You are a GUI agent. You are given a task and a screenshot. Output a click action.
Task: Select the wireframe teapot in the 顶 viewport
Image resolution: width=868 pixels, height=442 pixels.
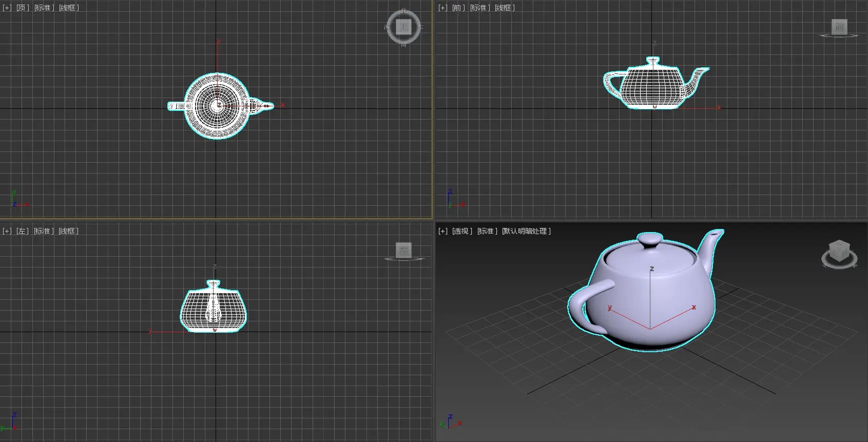[221, 106]
